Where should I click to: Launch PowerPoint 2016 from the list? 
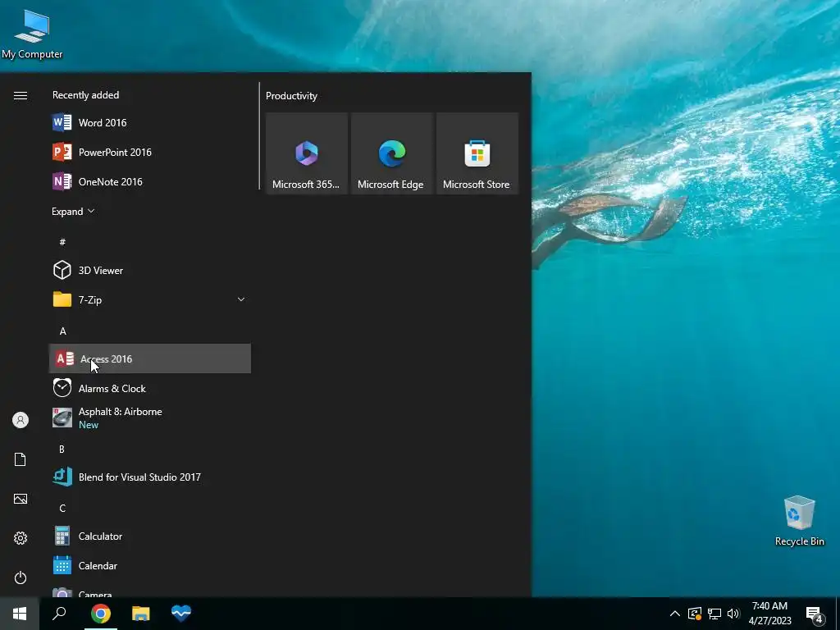tap(150, 152)
